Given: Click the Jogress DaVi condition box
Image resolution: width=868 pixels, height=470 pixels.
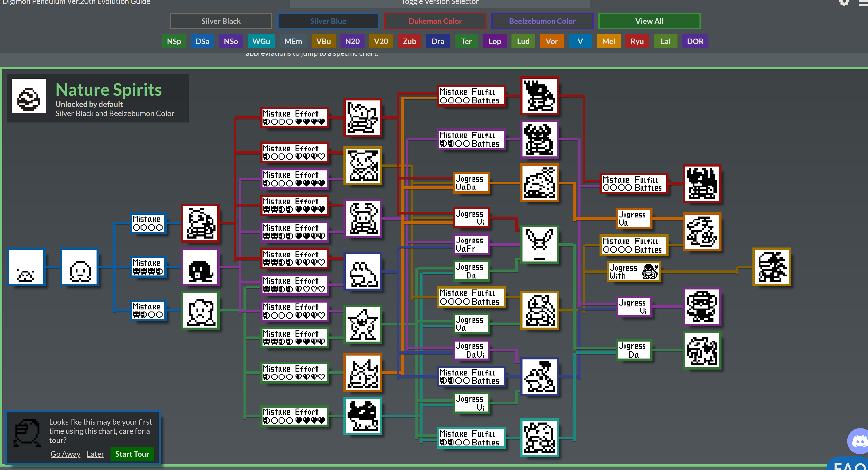Looking at the screenshot, I should point(471,350).
